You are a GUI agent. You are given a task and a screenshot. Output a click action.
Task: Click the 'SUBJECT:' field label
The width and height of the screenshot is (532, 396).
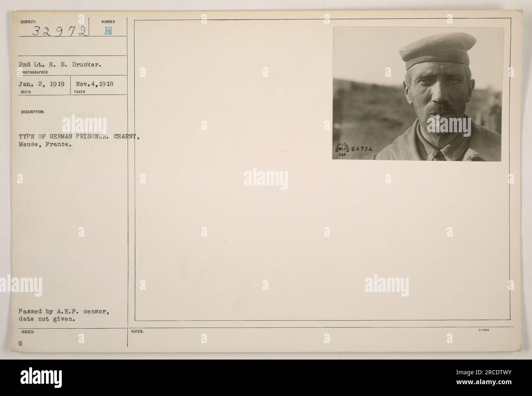(27, 22)
